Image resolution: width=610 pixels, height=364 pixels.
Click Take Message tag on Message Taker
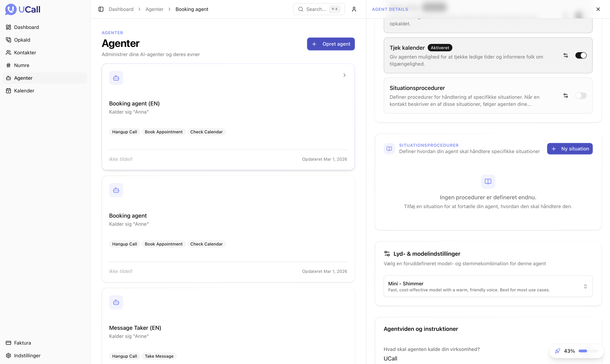click(x=159, y=356)
